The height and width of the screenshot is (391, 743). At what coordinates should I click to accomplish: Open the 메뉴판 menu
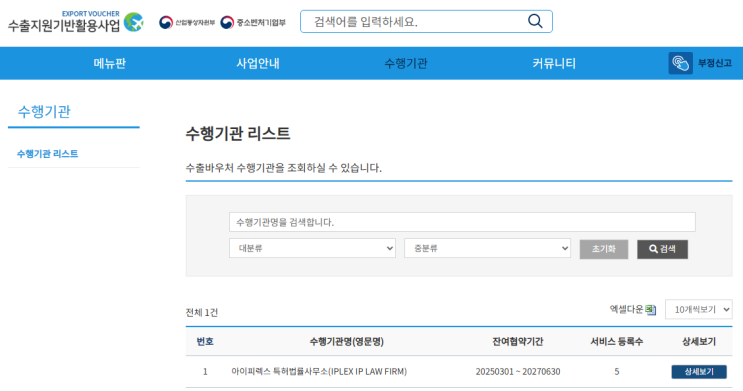pyautogui.click(x=109, y=63)
